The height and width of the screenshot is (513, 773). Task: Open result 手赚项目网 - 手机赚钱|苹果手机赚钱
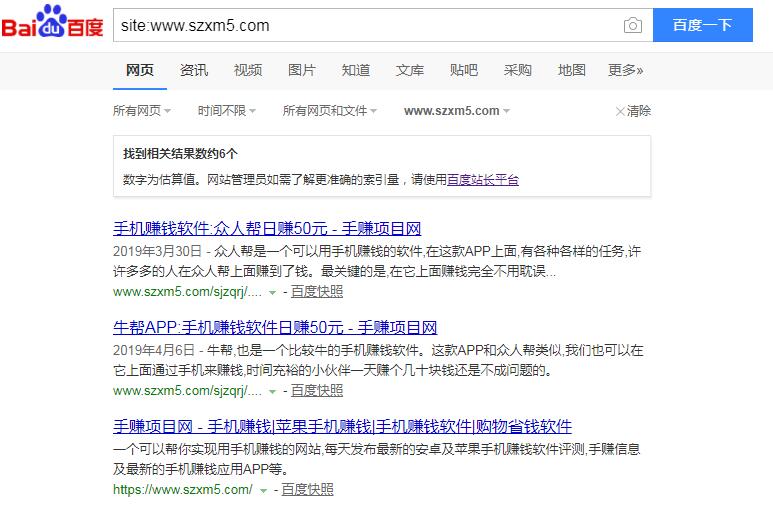342,426
